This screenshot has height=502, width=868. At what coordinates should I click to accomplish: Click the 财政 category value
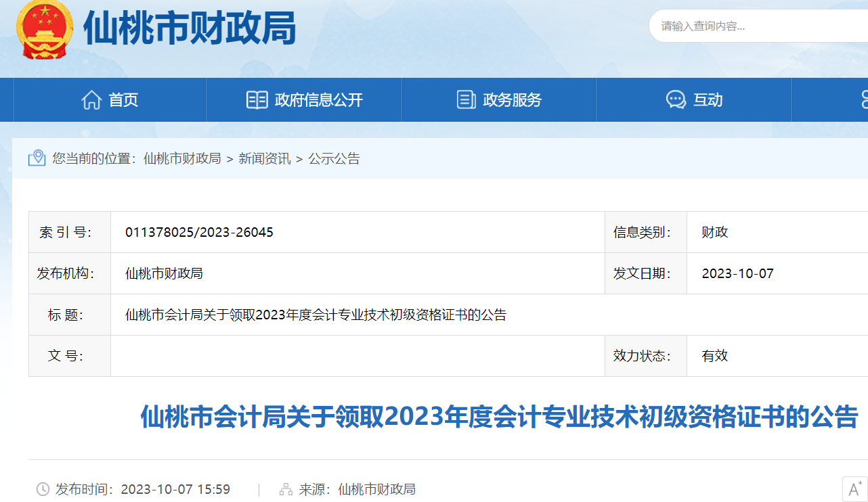(715, 232)
